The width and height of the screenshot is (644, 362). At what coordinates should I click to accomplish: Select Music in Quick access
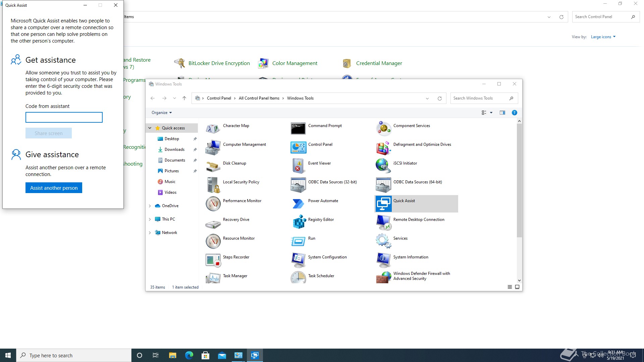tap(170, 182)
